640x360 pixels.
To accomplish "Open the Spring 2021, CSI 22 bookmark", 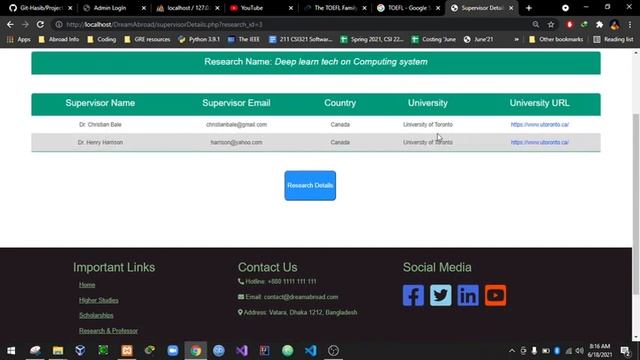I will click(372, 39).
